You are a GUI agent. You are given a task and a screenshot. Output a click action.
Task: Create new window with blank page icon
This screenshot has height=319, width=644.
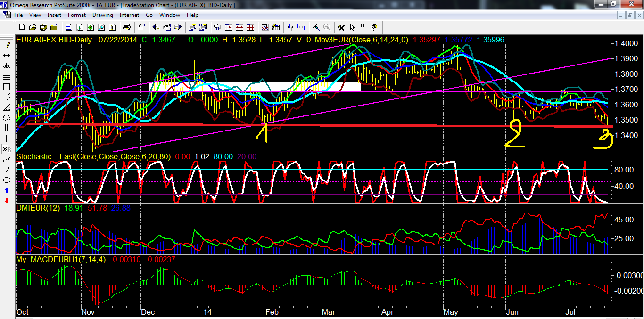pyautogui.click(x=22, y=27)
